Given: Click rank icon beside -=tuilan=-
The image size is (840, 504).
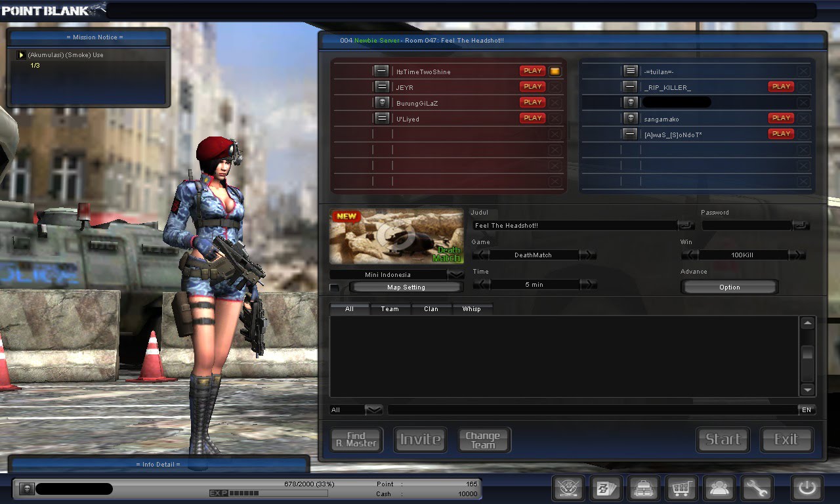Looking at the screenshot, I should (x=631, y=71).
